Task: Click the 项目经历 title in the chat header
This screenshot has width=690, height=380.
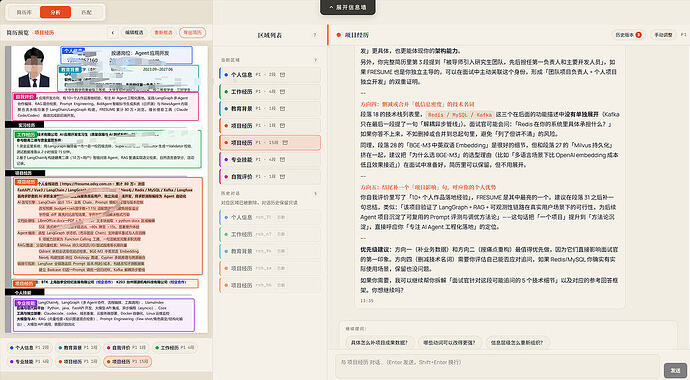Action: [x=356, y=35]
